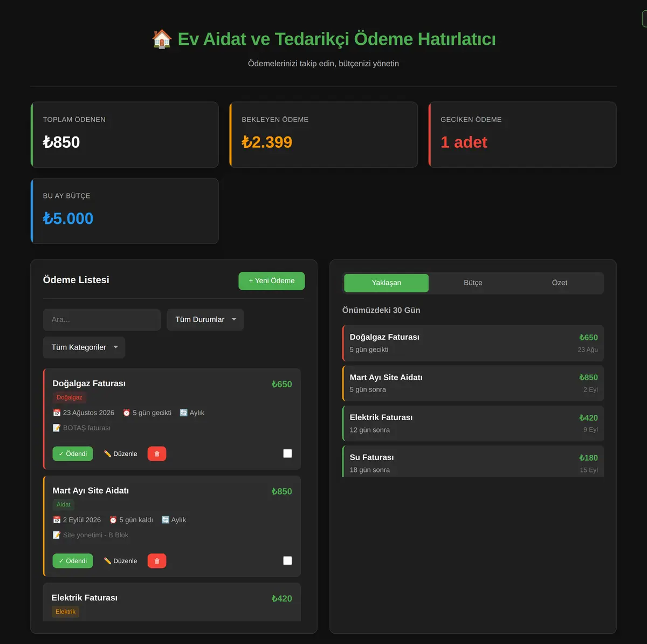The width and height of the screenshot is (647, 644).
Task: Open the Tüm Durumlar status filter dropdown
Action: coord(205,320)
